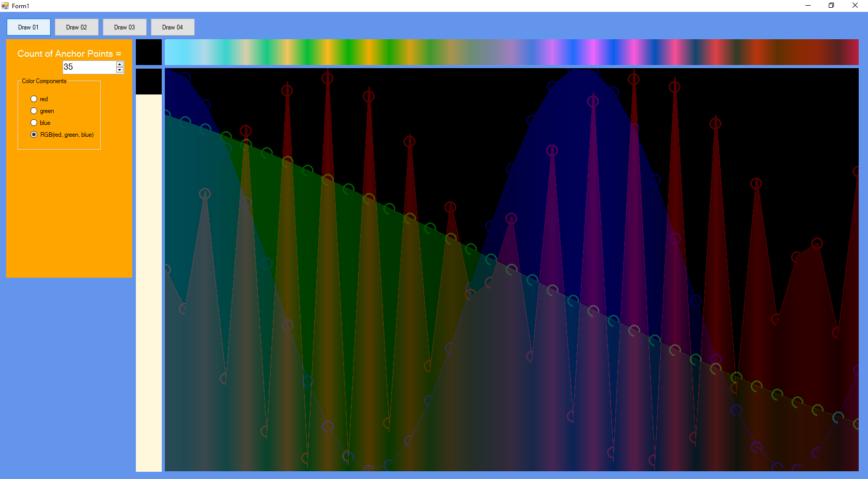The height and width of the screenshot is (479, 868).
Task: Click the 'Count of Anchor Points =' label
Action: (x=69, y=54)
